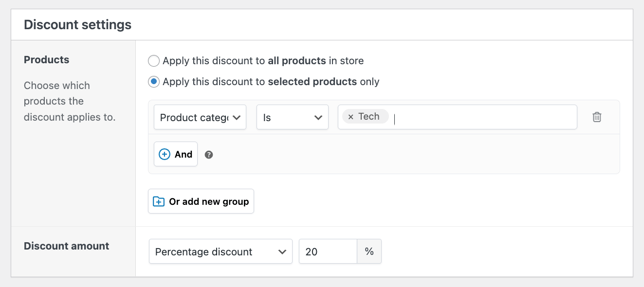The height and width of the screenshot is (287, 644).
Task: Click the Discount settings heading
Action: (x=78, y=25)
